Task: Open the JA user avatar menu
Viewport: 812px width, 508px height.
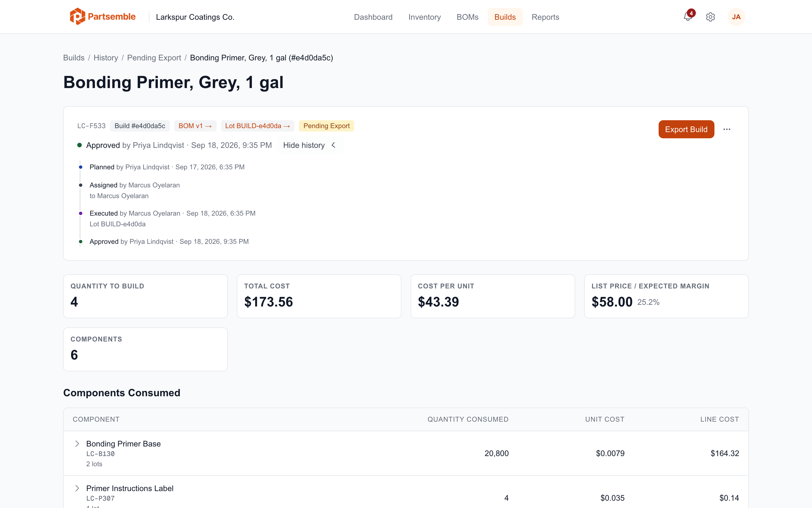Action: click(x=736, y=17)
